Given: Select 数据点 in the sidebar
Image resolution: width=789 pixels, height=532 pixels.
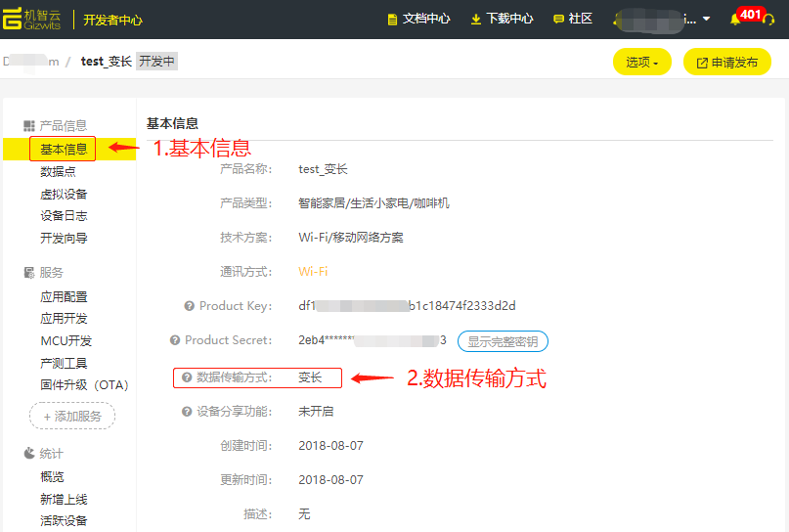Looking at the screenshot, I should click(58, 171).
